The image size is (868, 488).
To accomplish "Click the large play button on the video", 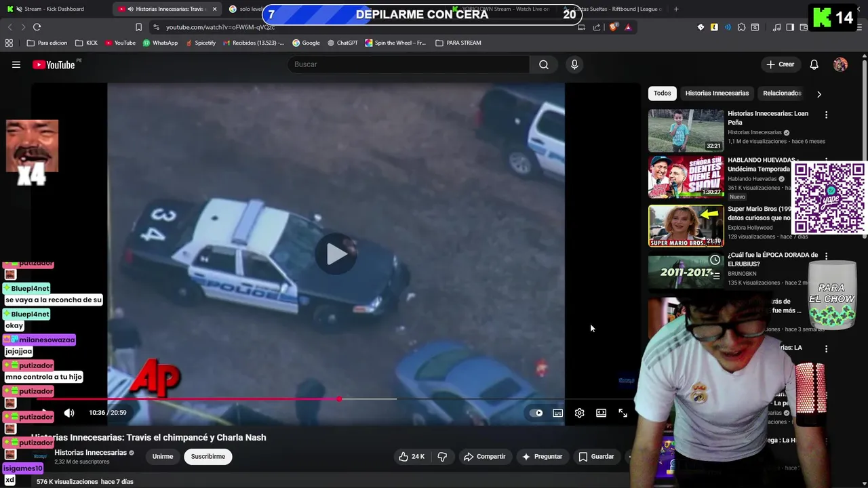I will coord(336,254).
